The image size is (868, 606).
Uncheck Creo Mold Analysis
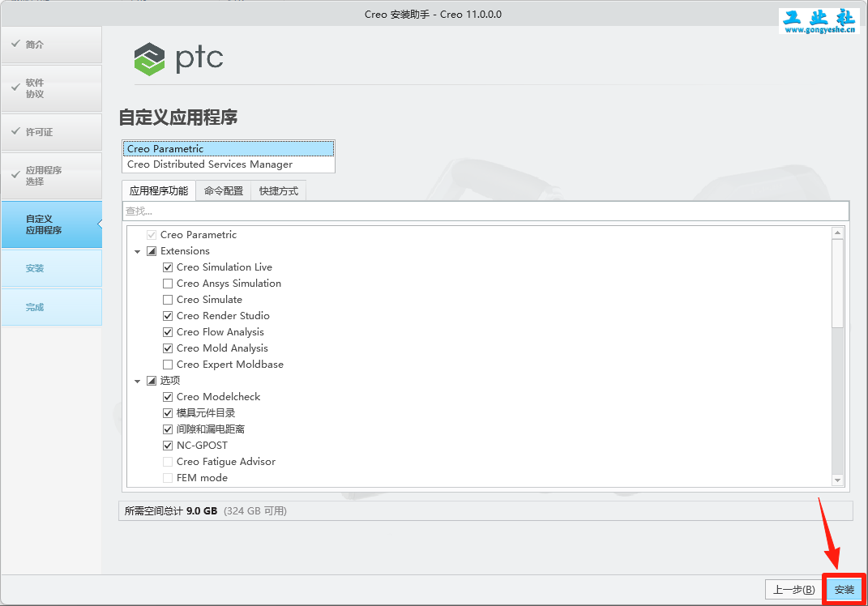click(168, 348)
